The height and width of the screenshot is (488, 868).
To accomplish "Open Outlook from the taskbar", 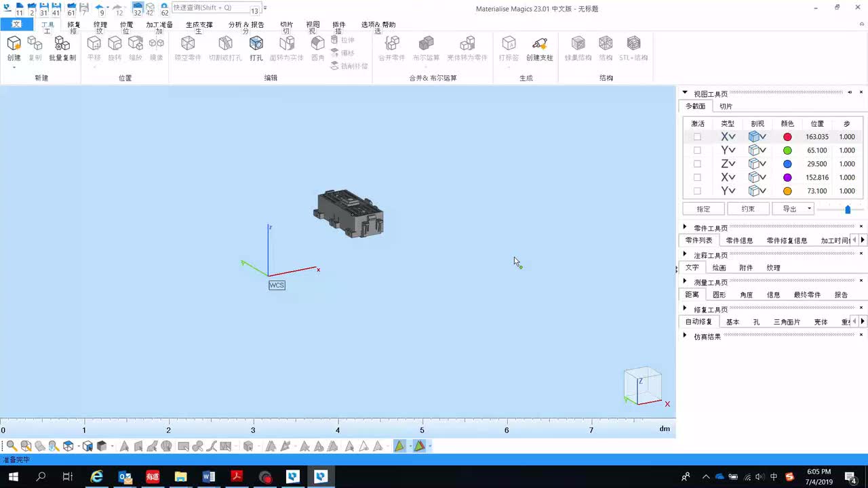I will point(125,476).
